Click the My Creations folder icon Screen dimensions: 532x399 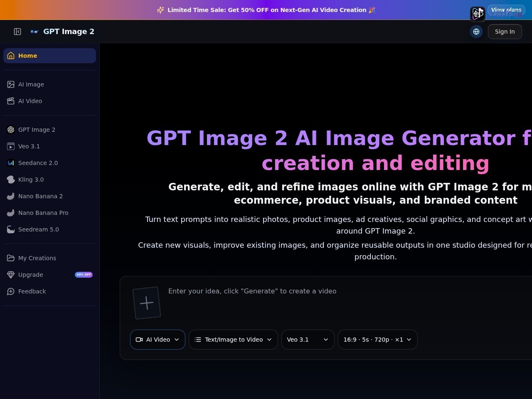tap(11, 258)
